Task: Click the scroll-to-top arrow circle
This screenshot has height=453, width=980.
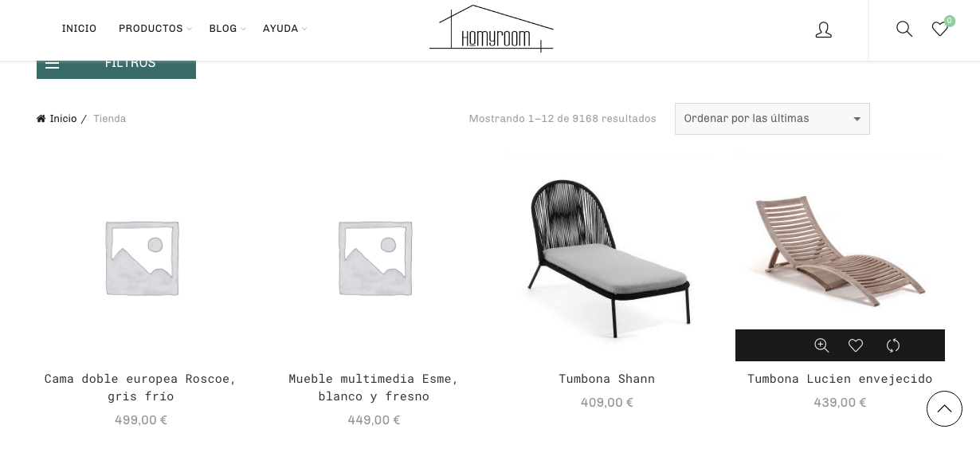Action: [944, 409]
